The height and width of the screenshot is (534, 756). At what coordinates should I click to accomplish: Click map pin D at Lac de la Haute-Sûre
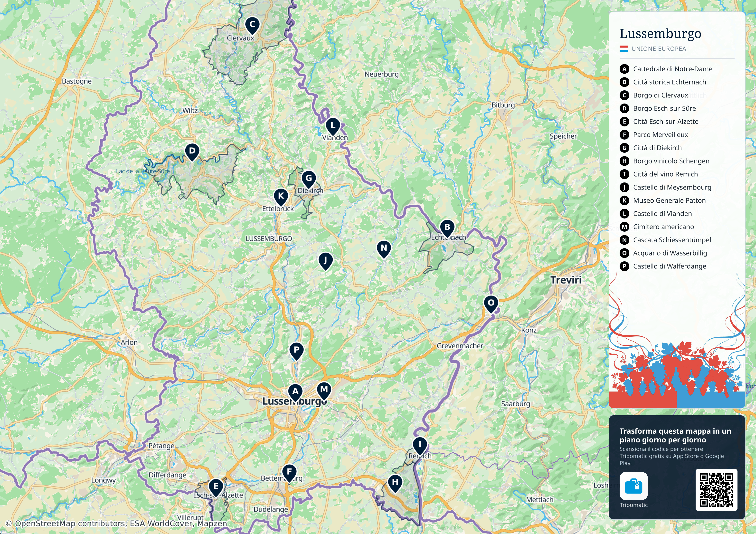(192, 152)
